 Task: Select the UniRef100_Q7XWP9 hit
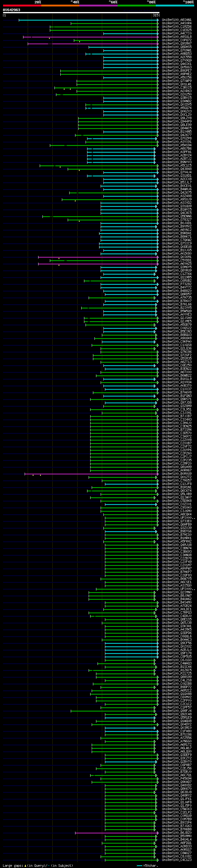pyautogui.click(x=177, y=81)
